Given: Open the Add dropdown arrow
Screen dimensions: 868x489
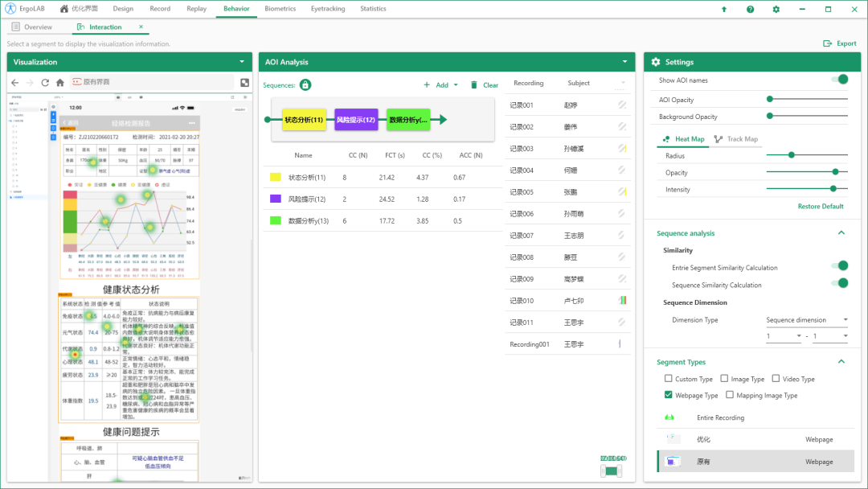Looking at the screenshot, I should click(456, 85).
